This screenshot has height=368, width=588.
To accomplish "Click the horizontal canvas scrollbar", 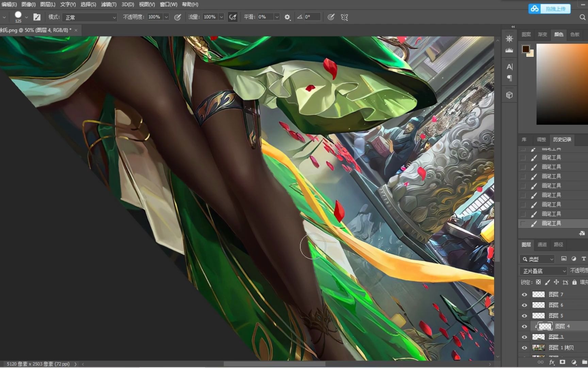I will [x=274, y=364].
